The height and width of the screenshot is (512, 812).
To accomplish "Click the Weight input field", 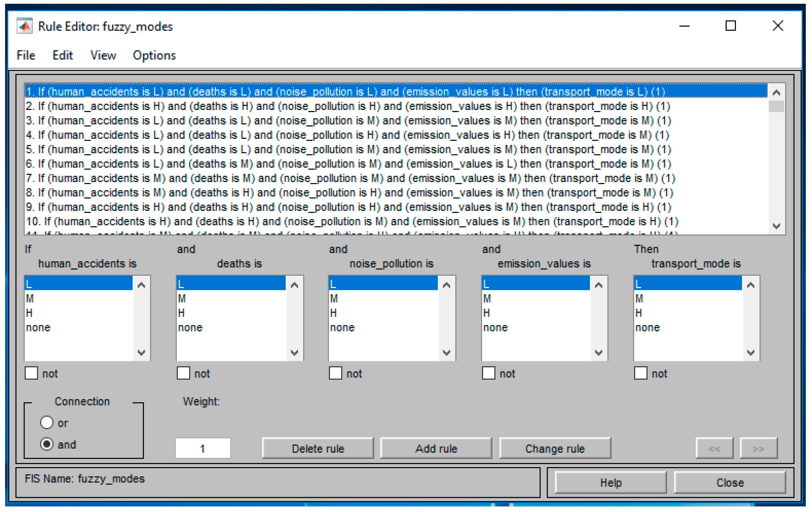I will (x=203, y=448).
